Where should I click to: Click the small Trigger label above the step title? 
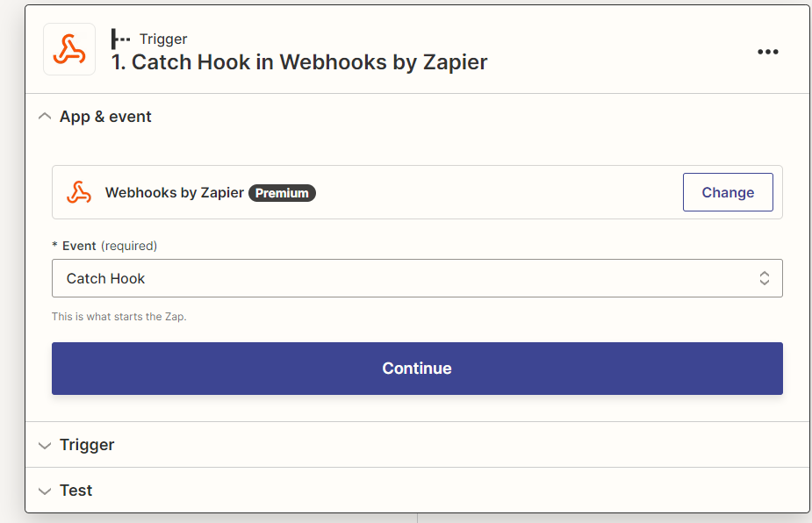[163, 39]
